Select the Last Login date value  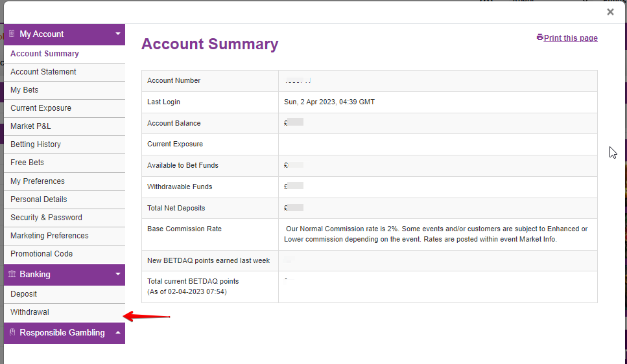pyautogui.click(x=329, y=102)
